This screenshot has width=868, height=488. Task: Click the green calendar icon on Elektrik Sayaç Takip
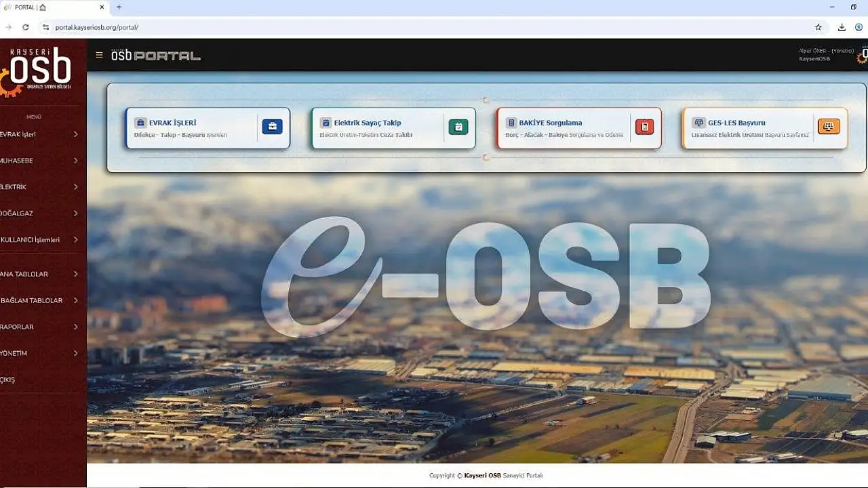click(x=458, y=127)
